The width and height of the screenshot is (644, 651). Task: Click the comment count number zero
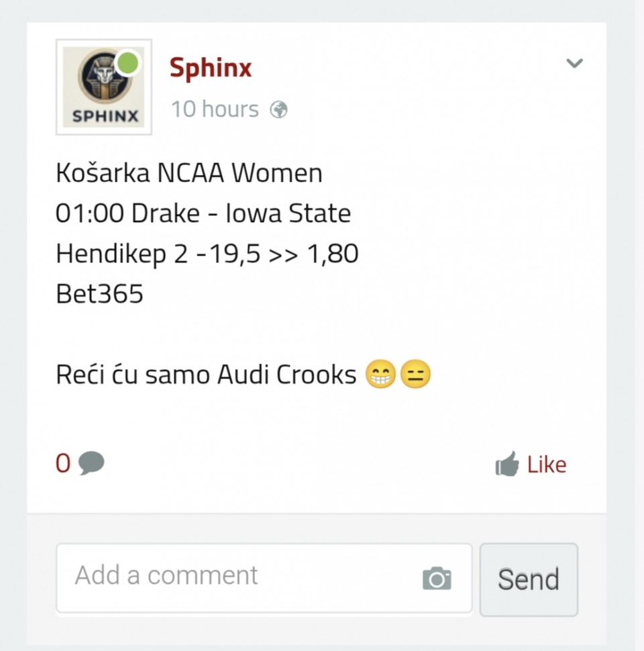(x=63, y=463)
